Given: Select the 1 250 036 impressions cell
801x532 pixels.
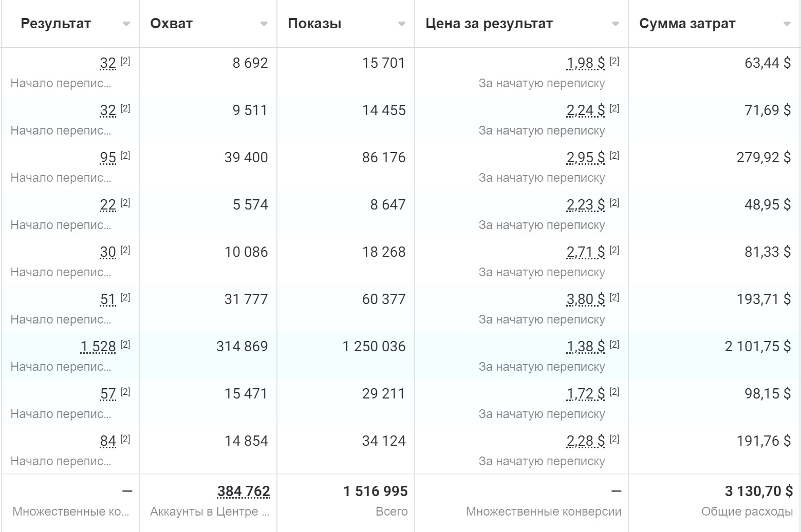Looking at the screenshot, I should (x=374, y=347).
